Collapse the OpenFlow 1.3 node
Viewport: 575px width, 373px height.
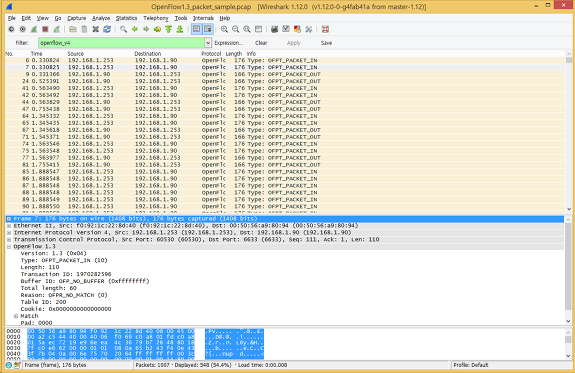pyautogui.click(x=9, y=247)
